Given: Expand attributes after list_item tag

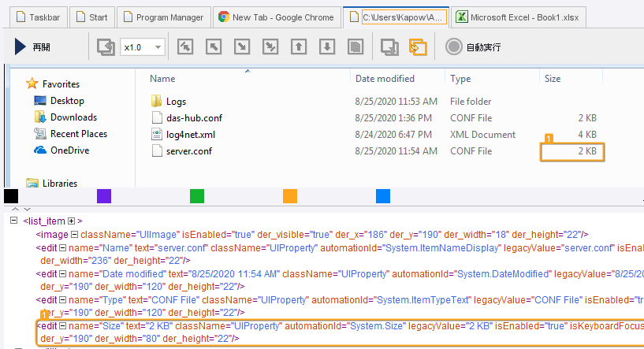Looking at the screenshot, I should tap(71, 221).
